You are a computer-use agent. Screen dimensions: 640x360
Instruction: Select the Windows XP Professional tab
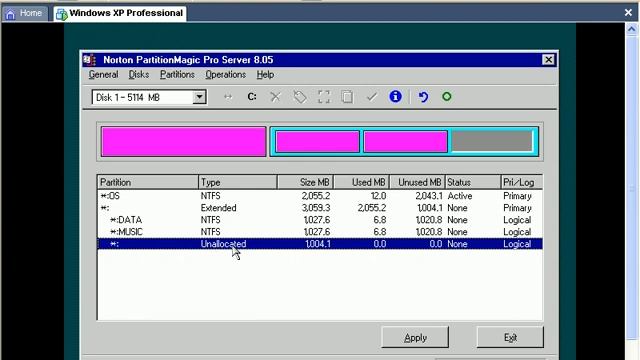(120, 13)
